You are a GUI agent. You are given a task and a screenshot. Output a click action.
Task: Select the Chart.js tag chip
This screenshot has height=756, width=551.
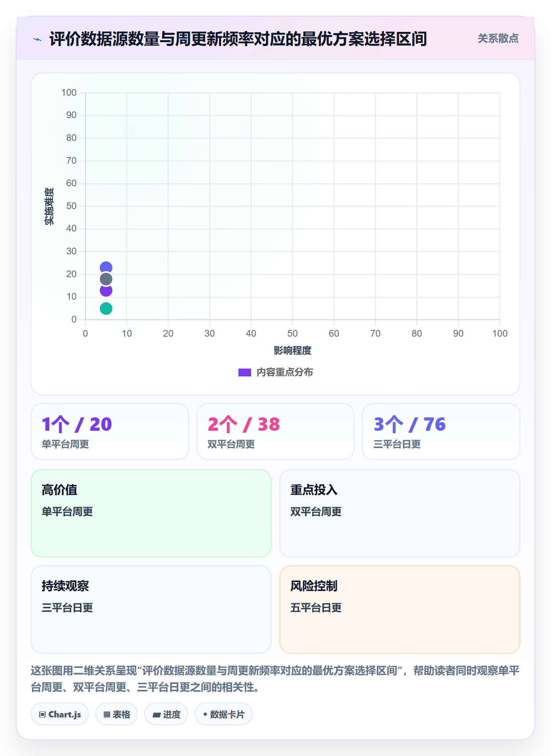pyautogui.click(x=60, y=714)
